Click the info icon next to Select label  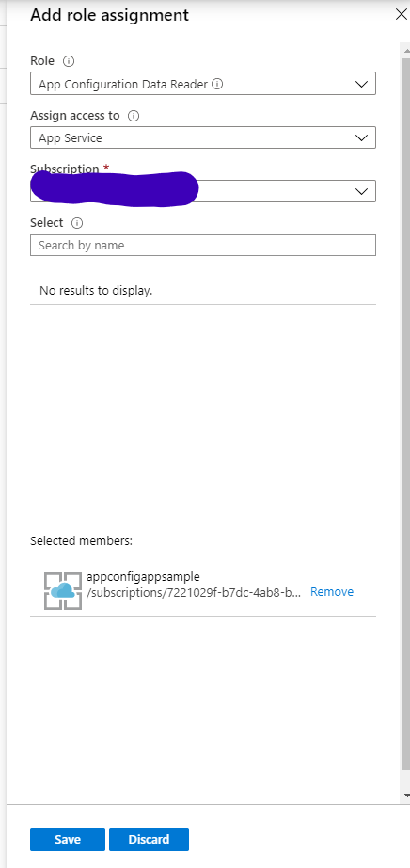point(77,223)
